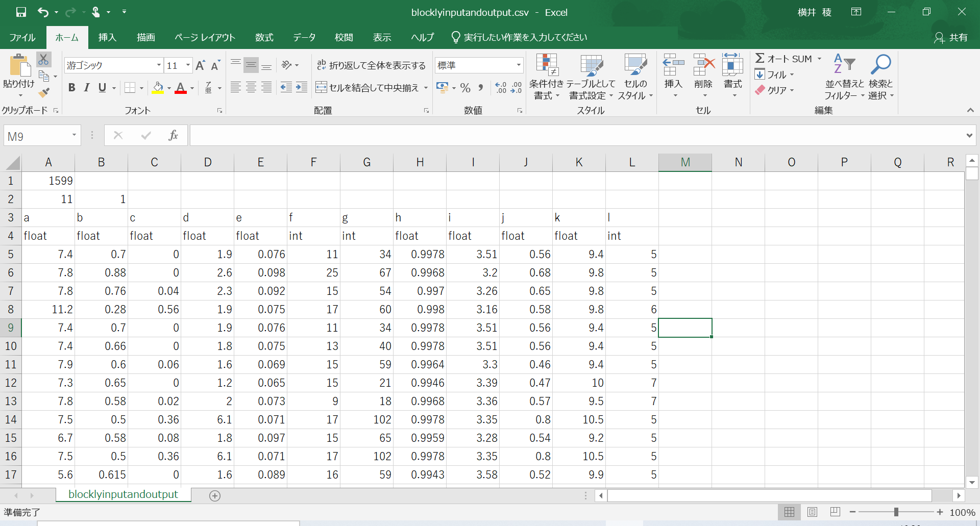Click the AutoSum button

tap(784, 59)
